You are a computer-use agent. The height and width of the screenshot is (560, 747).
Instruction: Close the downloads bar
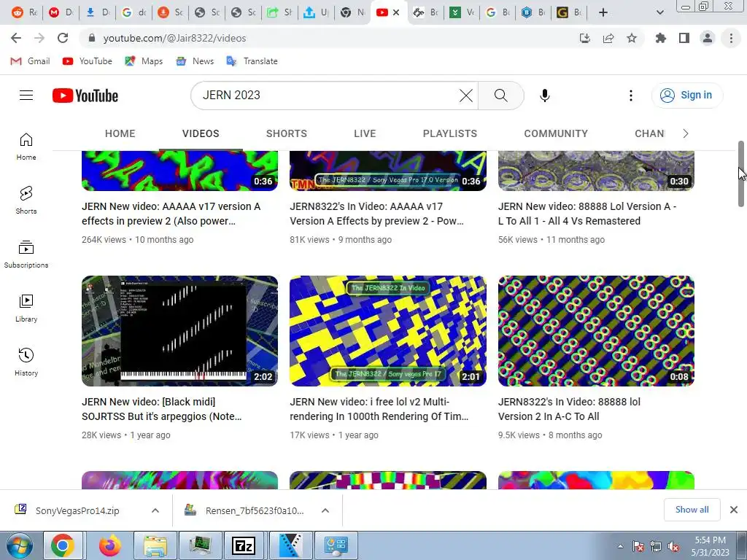tap(734, 510)
